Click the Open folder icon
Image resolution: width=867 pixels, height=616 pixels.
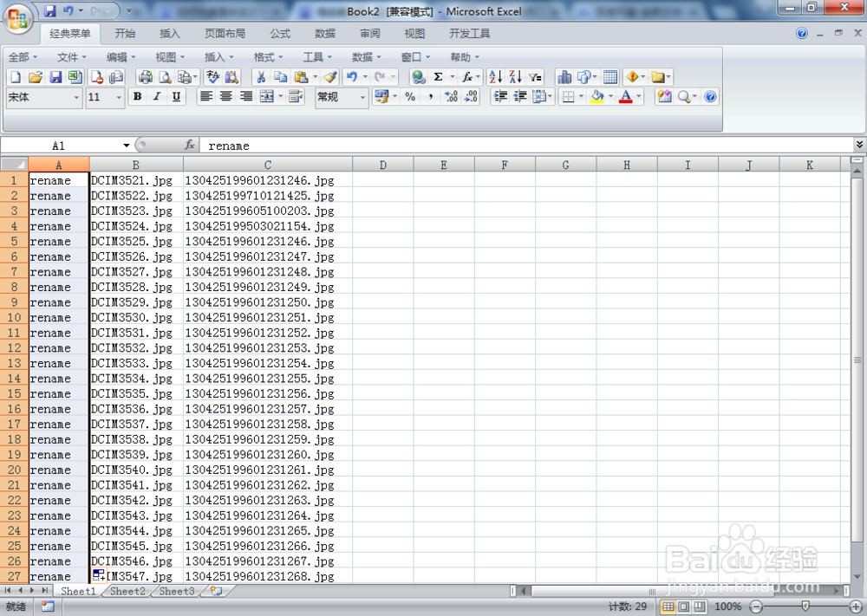[36, 77]
